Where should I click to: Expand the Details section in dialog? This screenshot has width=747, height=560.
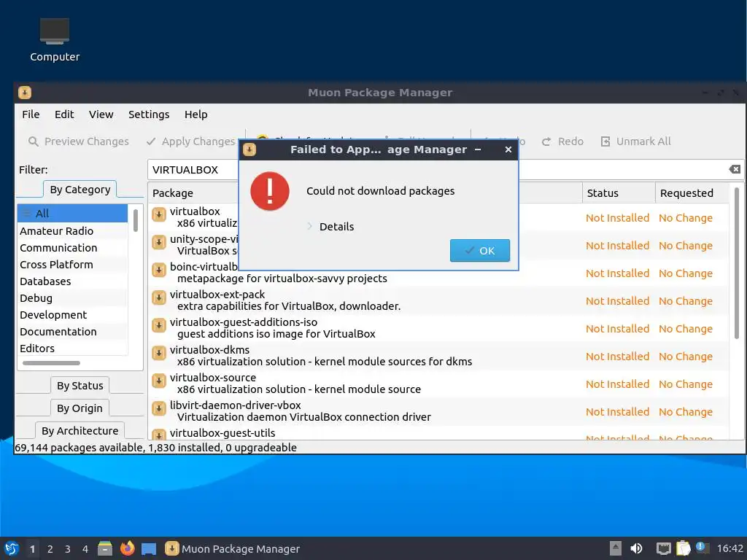331,227
